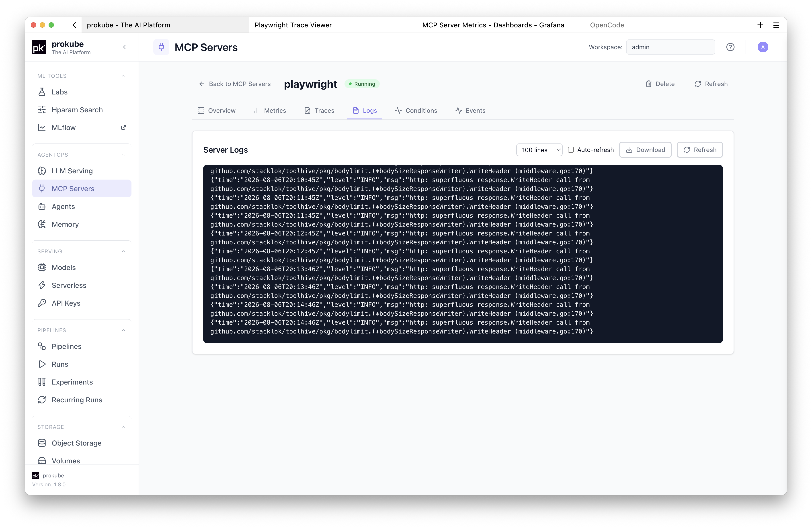Click the Serverless lightning icon

tap(42, 285)
